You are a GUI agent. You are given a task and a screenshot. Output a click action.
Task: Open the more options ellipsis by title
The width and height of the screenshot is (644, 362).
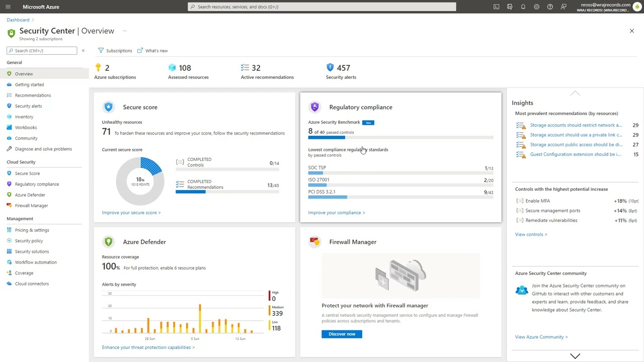pos(124,31)
